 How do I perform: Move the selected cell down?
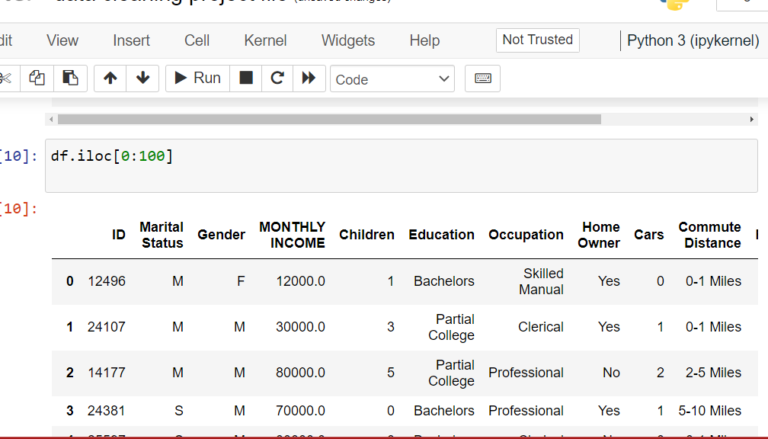[142, 78]
